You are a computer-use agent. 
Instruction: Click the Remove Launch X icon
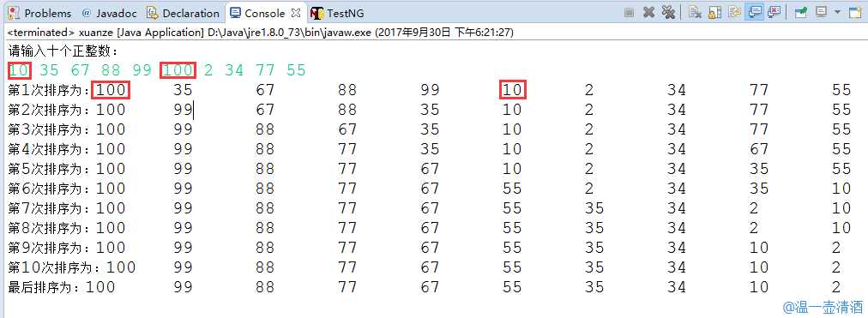click(648, 13)
